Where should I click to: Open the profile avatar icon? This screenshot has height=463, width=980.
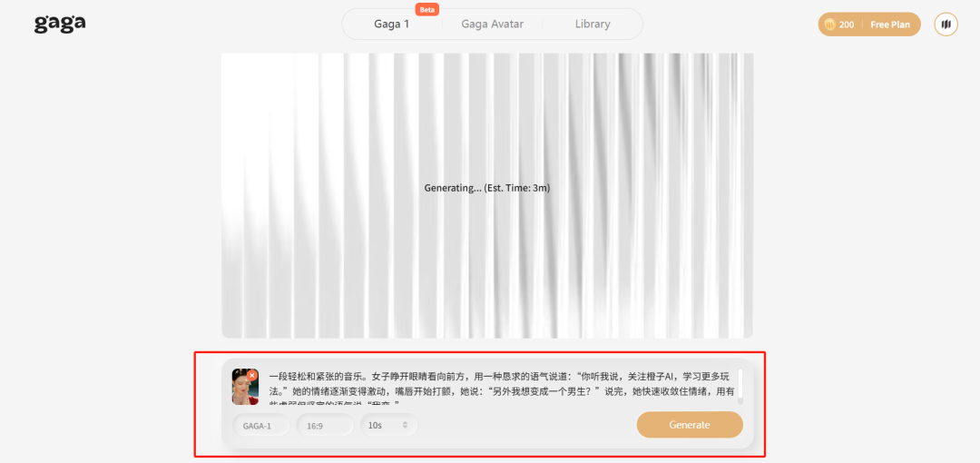point(946,25)
